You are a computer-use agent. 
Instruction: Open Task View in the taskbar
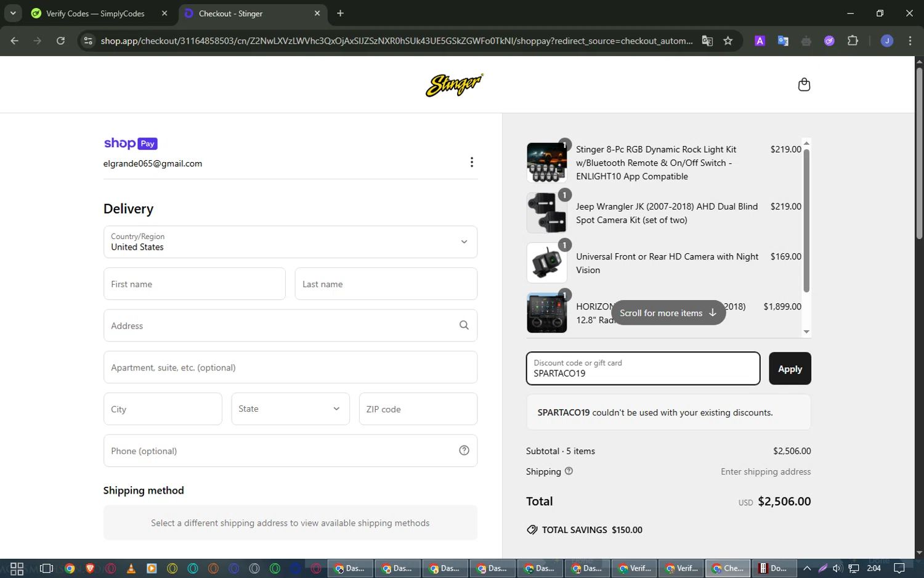(46, 568)
